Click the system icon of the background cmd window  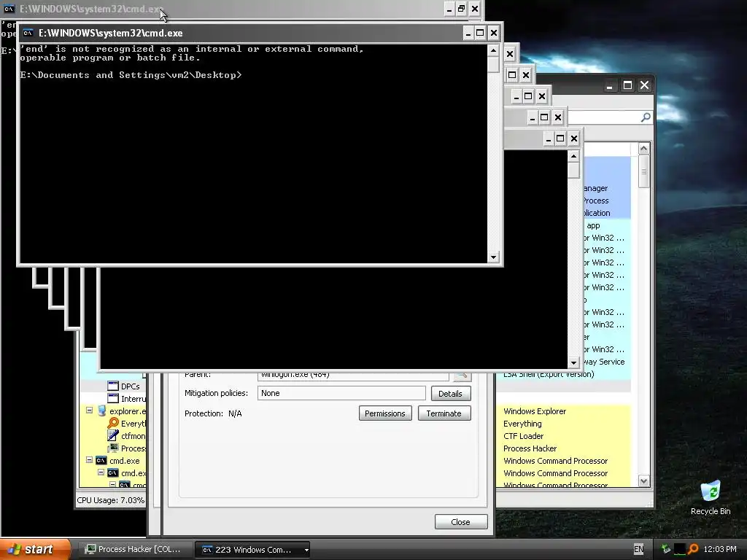(9, 9)
